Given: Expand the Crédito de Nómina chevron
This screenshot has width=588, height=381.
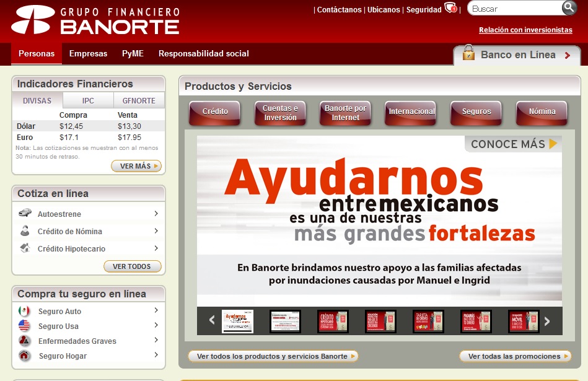Looking at the screenshot, I should pos(156,230).
